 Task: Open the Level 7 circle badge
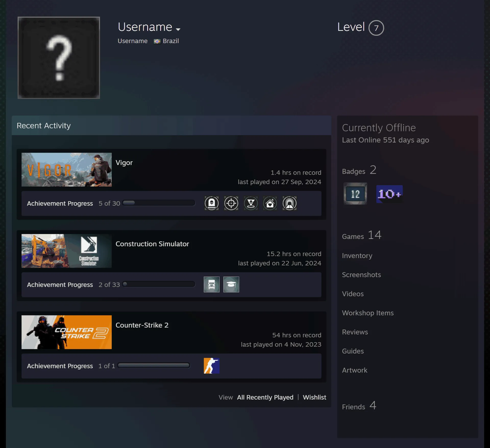376,28
